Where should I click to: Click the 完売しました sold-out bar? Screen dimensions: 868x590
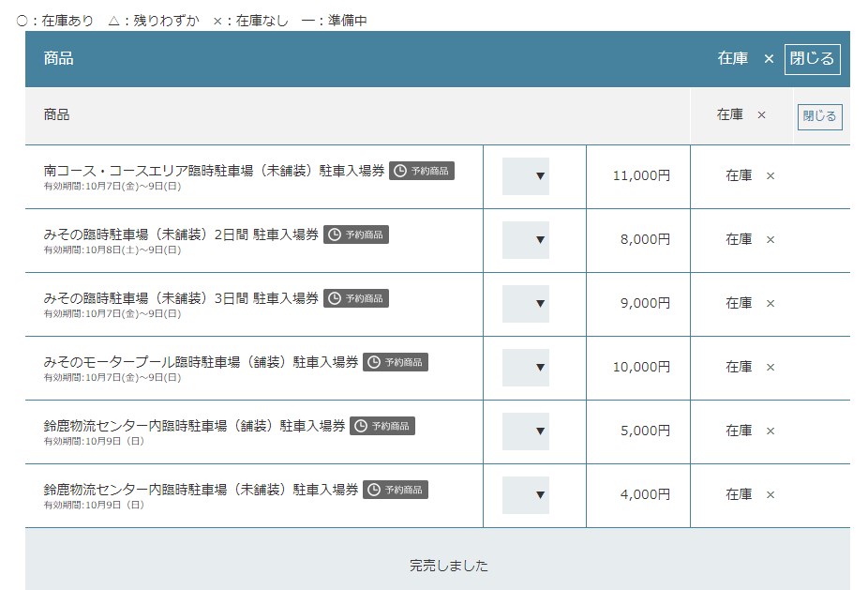tap(438, 559)
